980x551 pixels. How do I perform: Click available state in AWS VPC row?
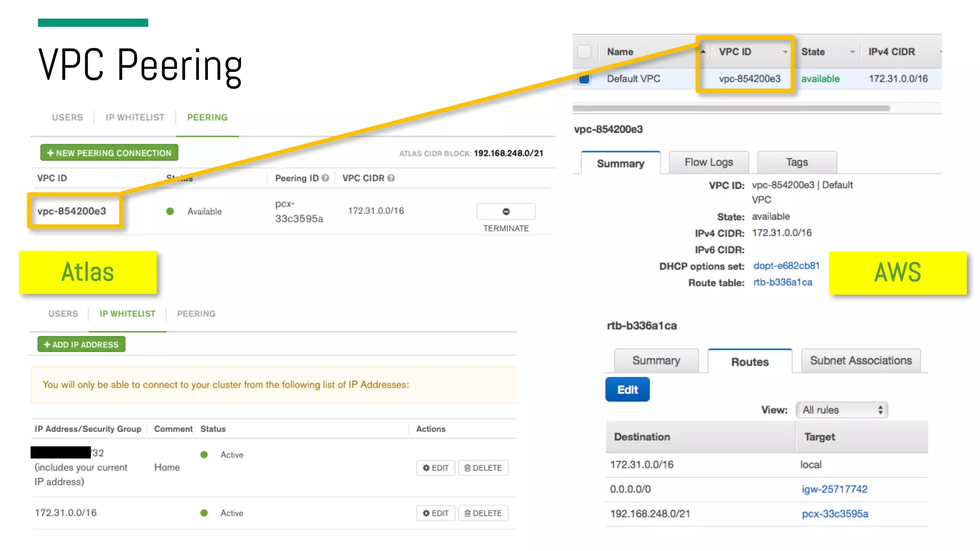[x=820, y=79]
